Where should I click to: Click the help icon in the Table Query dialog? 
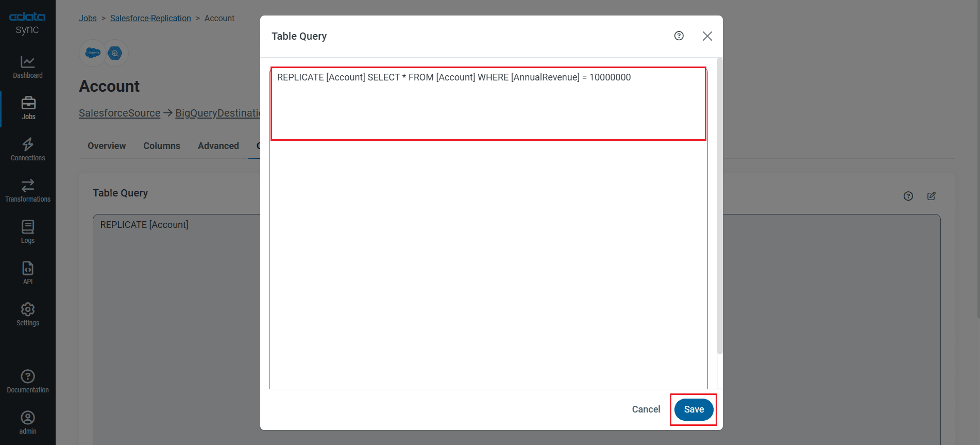(679, 36)
